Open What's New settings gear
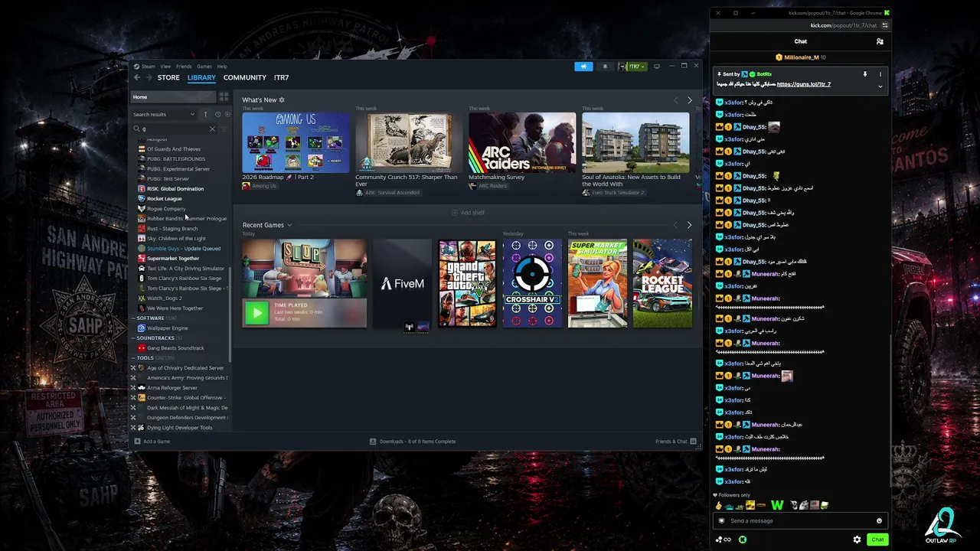This screenshot has width=980, height=551. (x=282, y=100)
